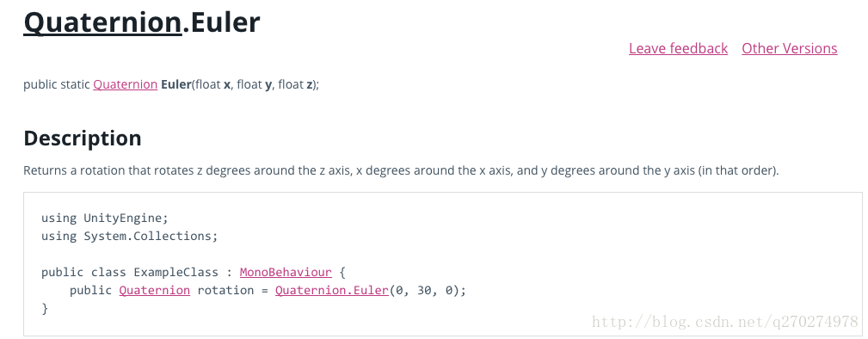Screen dimensions: 868x339
Task: Click the bold y parameter in signature
Action: click(x=268, y=85)
